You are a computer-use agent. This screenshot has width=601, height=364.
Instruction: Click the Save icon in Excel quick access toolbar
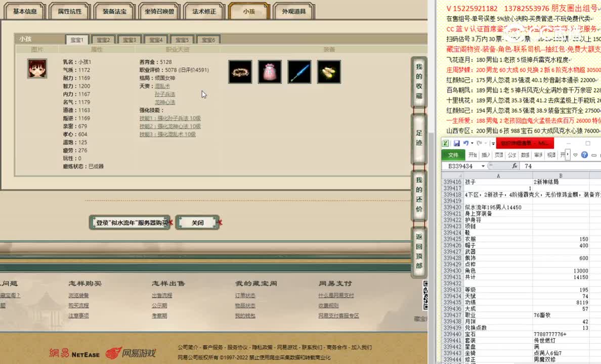pyautogui.click(x=457, y=143)
